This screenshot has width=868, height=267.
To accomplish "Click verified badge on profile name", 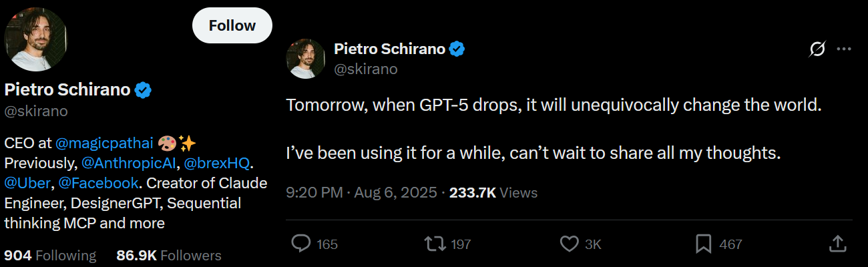I will point(144,90).
